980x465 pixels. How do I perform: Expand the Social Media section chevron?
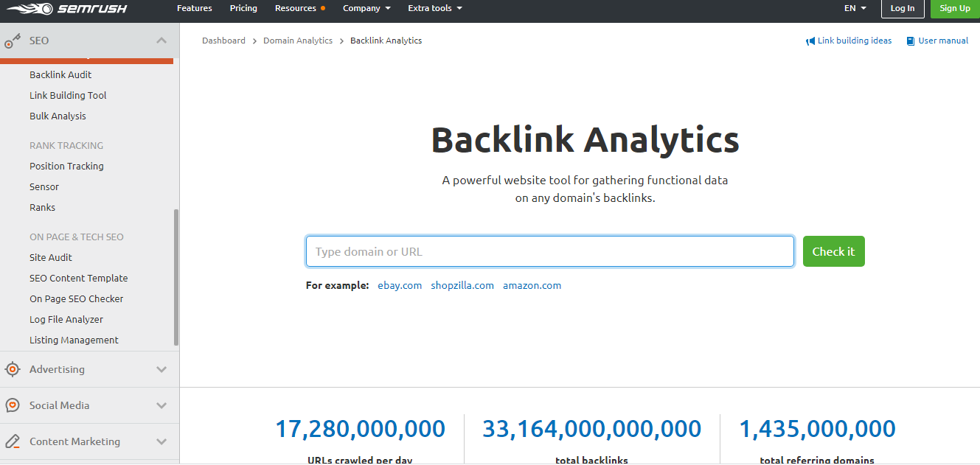[161, 405]
